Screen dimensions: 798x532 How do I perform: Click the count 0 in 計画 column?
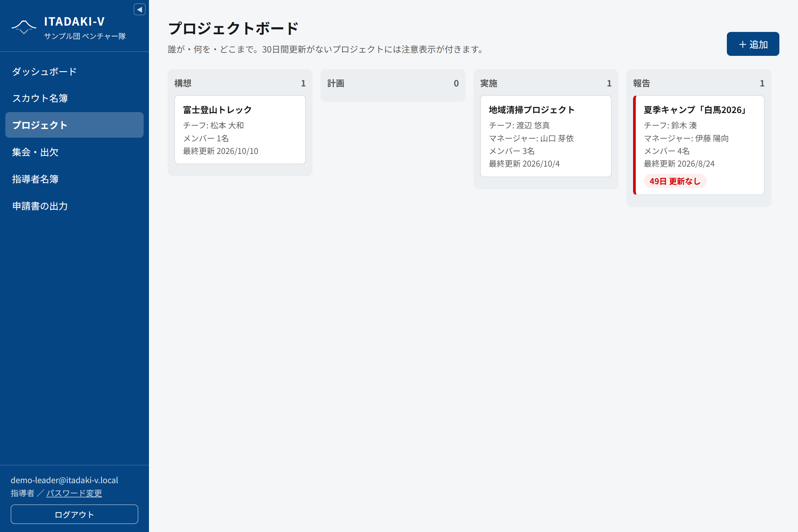(x=456, y=83)
